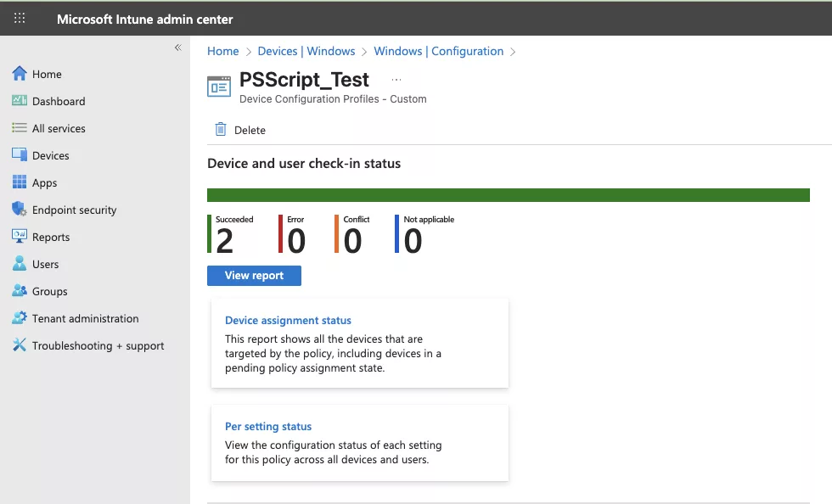Open the Device assignment status report
This screenshot has height=504, width=832.
click(x=287, y=320)
